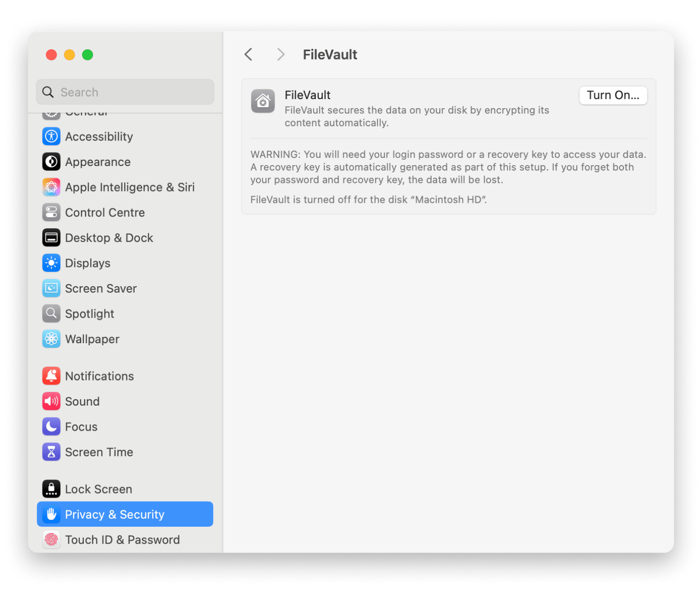This screenshot has height=594, width=700.
Task: Click the Displays sun icon
Action: pos(51,263)
